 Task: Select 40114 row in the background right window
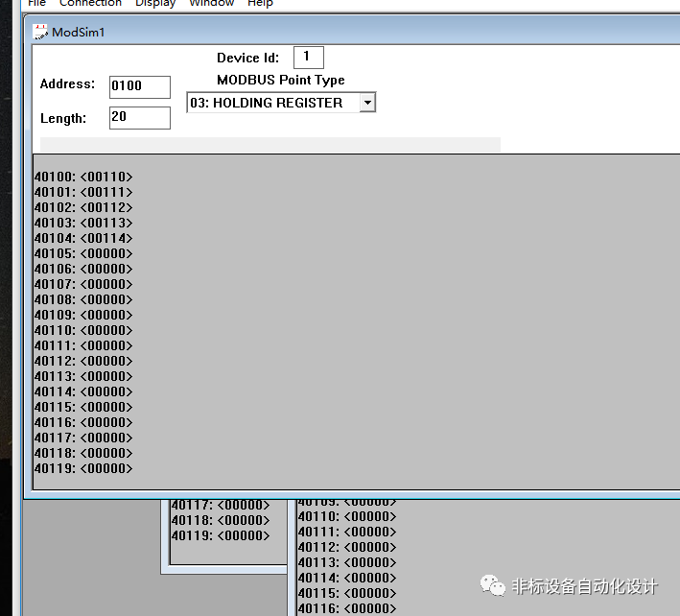[x=347, y=578]
